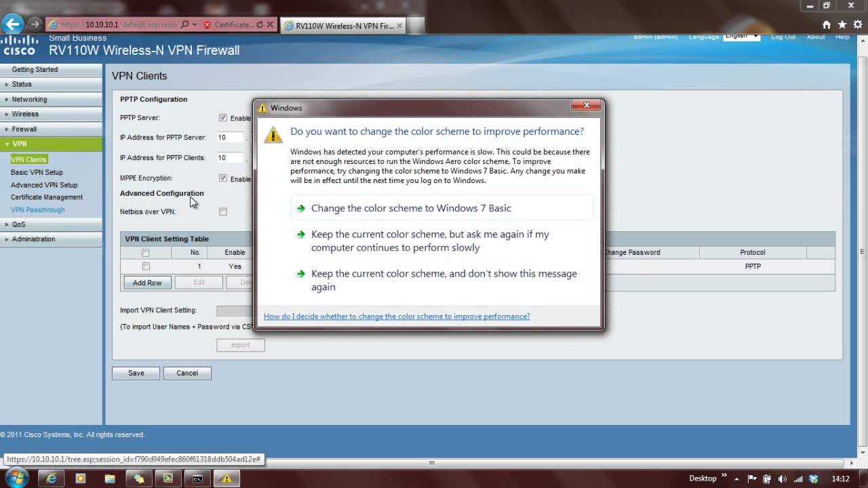The image size is (868, 488).
Task: Launch Internet Explorer from the taskbar
Action: 52,479
